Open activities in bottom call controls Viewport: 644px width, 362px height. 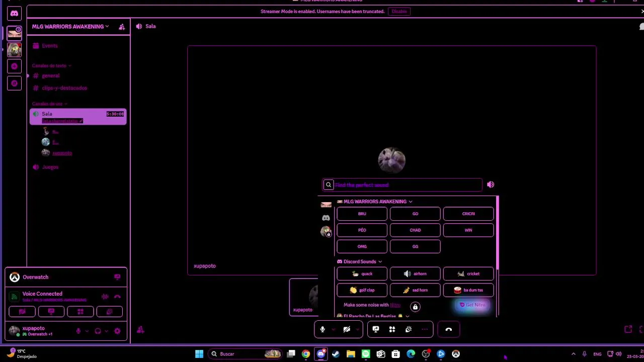(392, 329)
